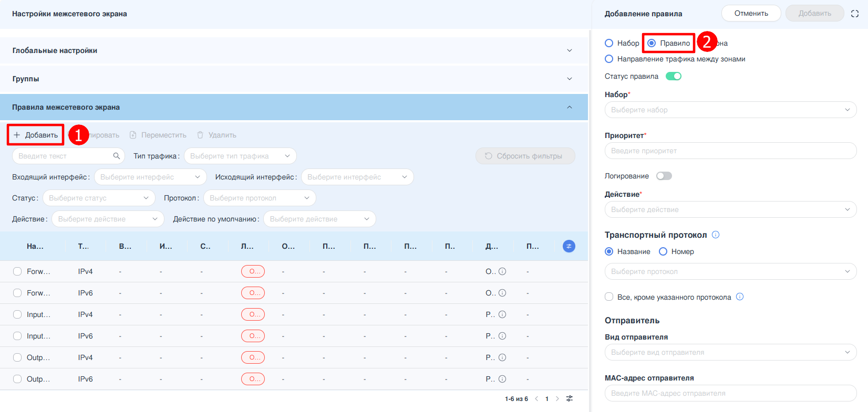
Task: Open the Выберите набор dropdown
Action: click(730, 110)
